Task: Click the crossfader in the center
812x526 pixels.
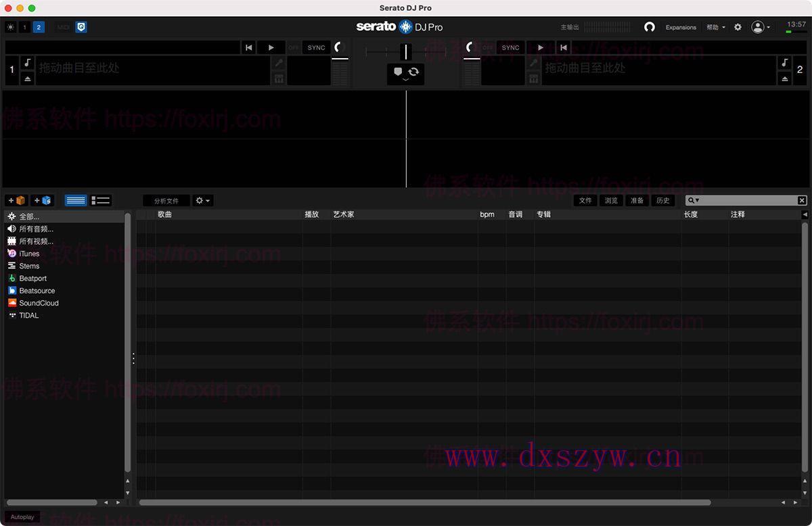Action: [x=406, y=51]
